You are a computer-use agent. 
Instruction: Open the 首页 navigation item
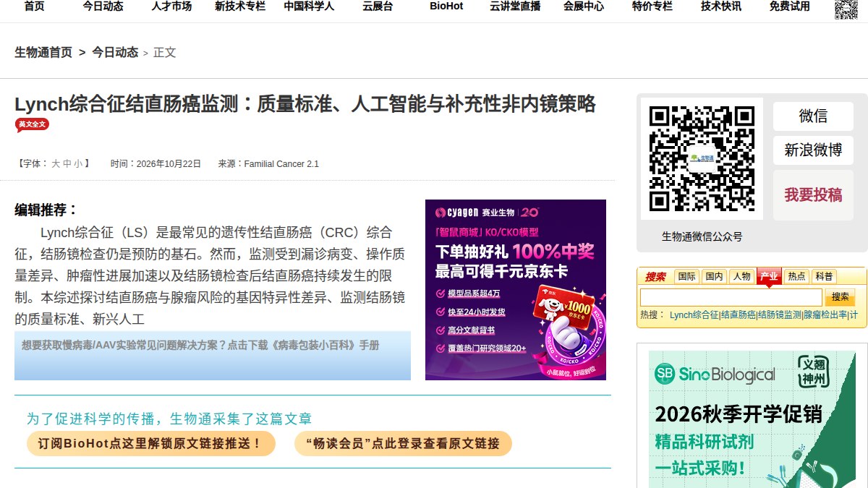(34, 7)
